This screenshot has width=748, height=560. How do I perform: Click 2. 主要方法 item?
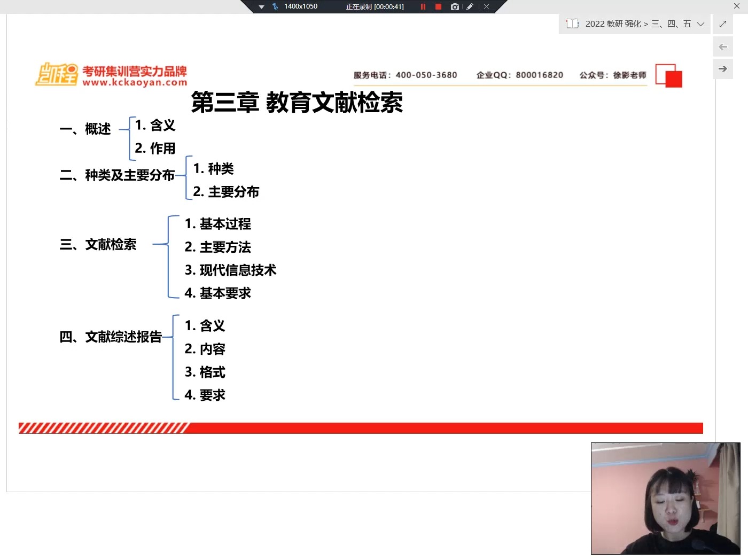pos(218,247)
